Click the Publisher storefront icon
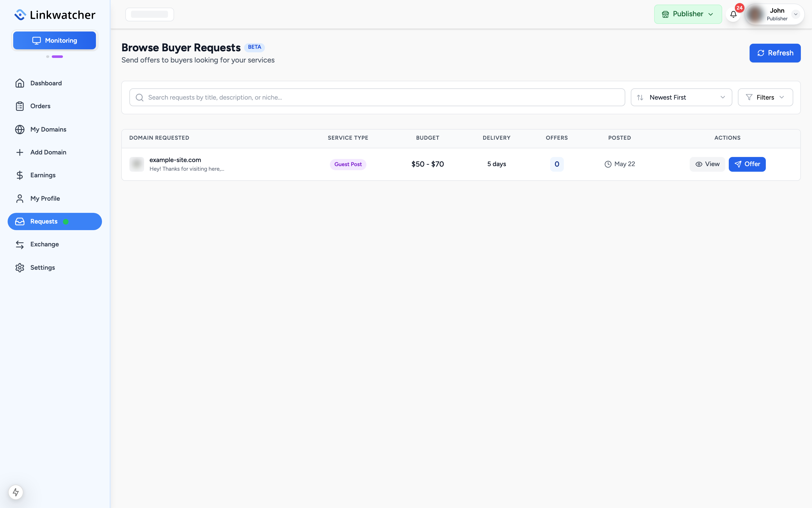The height and width of the screenshot is (508, 812). tap(665, 14)
